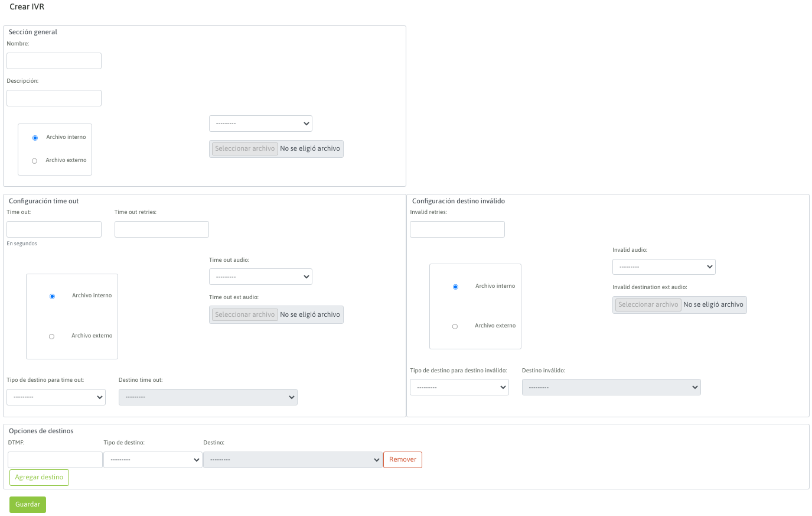Screen dimensions: 812x516
Task: Open Tipo de destino para destino inválido dropdown
Action: (x=459, y=387)
